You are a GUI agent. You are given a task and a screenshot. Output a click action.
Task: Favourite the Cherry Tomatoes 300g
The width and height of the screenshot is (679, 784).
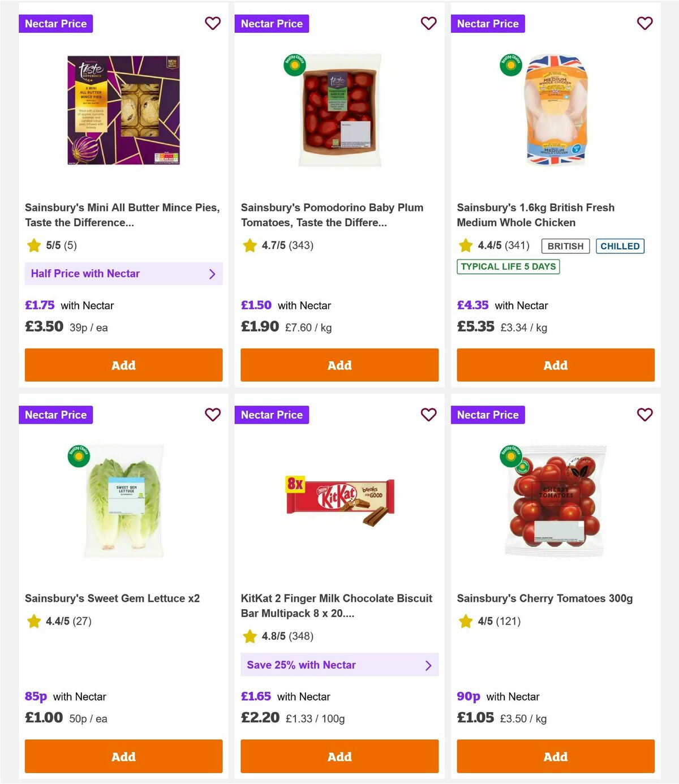[x=644, y=415]
